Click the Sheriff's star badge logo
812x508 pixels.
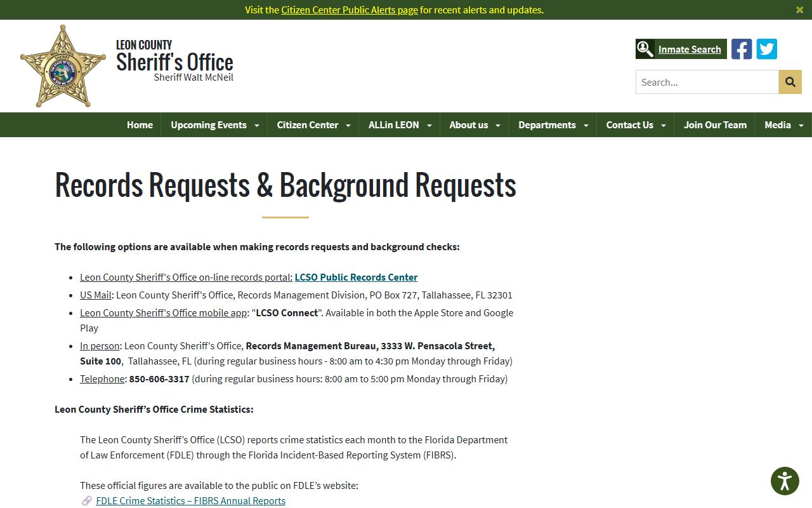(63, 66)
